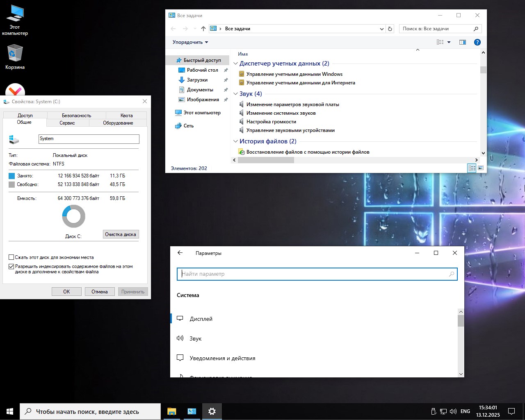Image resolution: width=525 pixels, height=420 pixels.
Task: Click the Найти параметр search field
Action: [317, 274]
